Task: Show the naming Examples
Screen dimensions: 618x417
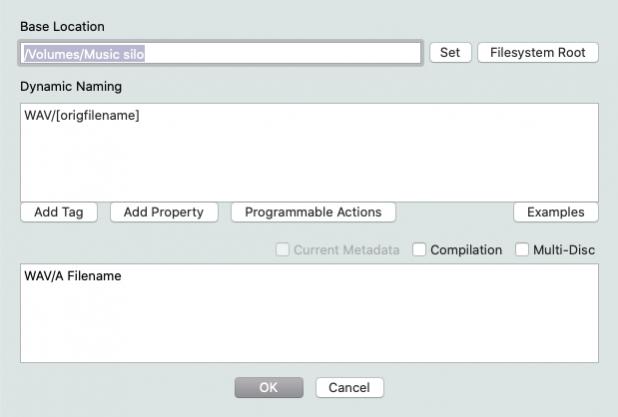Action: tap(555, 212)
